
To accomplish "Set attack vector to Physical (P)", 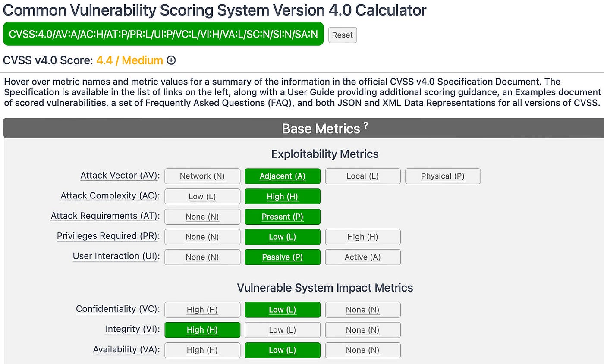I will click(443, 176).
